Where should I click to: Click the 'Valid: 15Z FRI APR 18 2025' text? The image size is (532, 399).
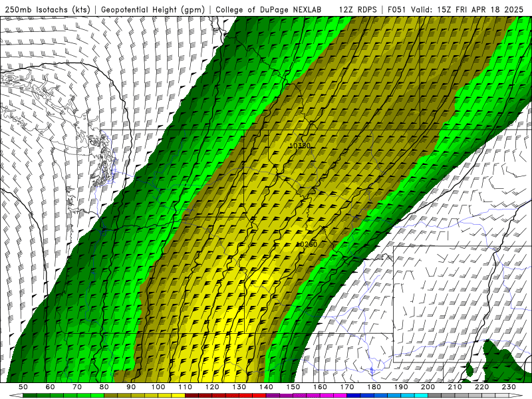(x=467, y=9)
